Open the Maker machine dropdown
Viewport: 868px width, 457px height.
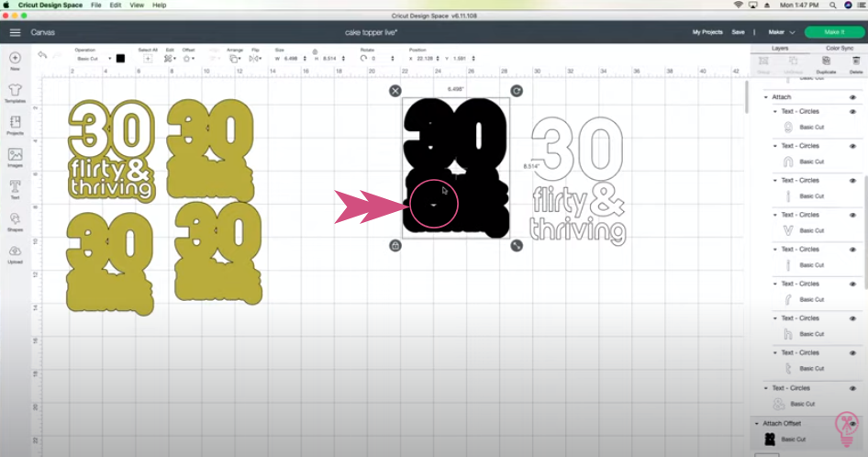(x=781, y=33)
